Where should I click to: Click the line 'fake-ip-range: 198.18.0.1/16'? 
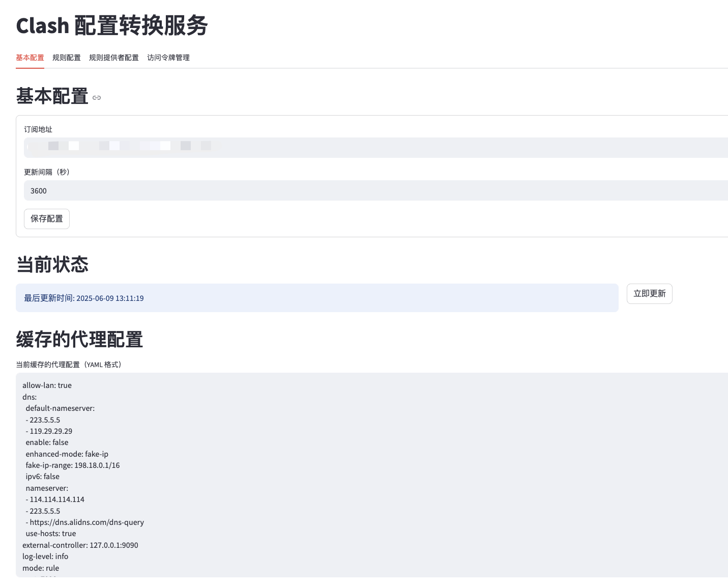click(x=73, y=465)
